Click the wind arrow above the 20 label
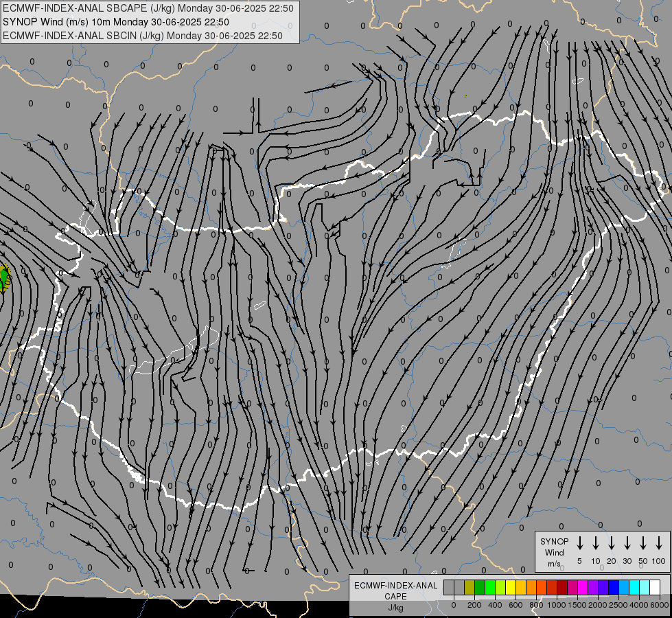672x618 pixels. [612, 542]
